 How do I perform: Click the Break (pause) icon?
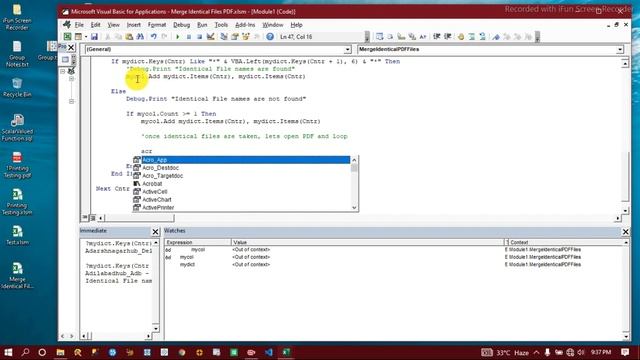(189, 37)
